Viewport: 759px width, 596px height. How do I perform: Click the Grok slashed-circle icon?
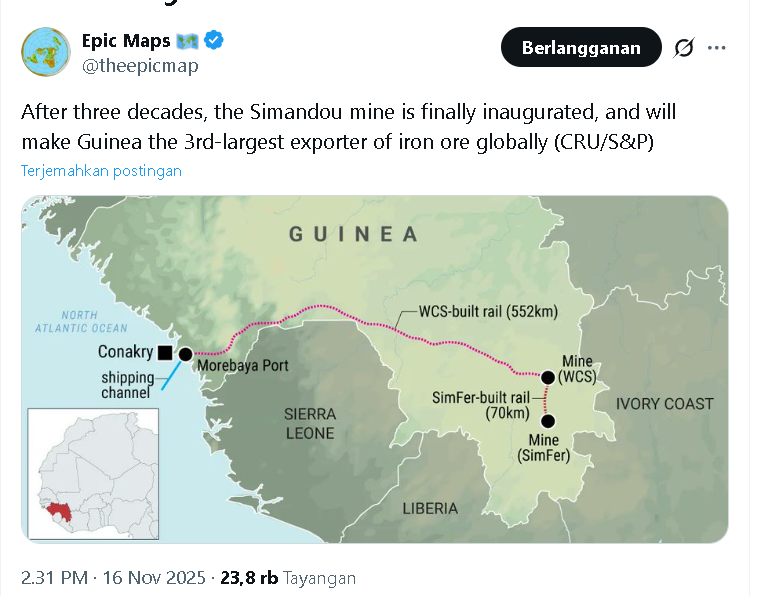coord(684,47)
